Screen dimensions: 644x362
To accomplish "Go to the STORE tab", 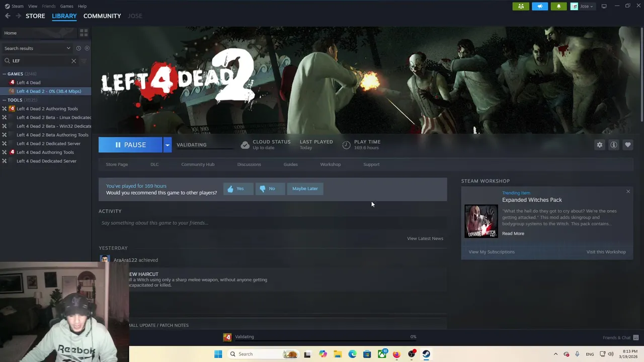I will tap(35, 16).
